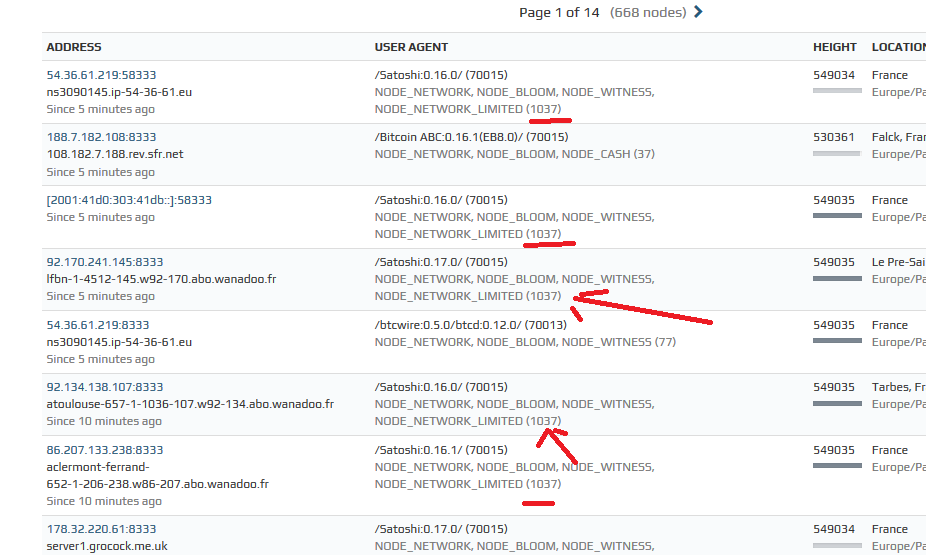Open node 178.32.220.61:8333 address link
The image size is (926, 555).
tap(102, 530)
